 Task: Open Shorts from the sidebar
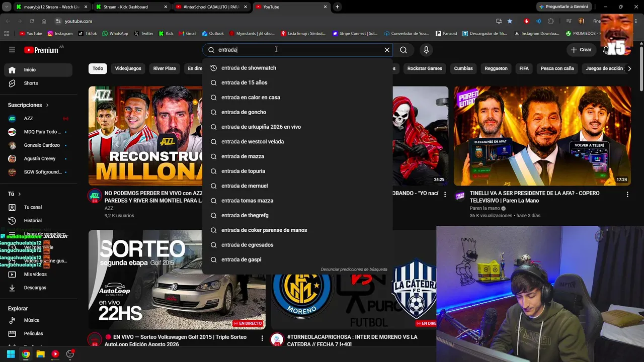click(38, 83)
